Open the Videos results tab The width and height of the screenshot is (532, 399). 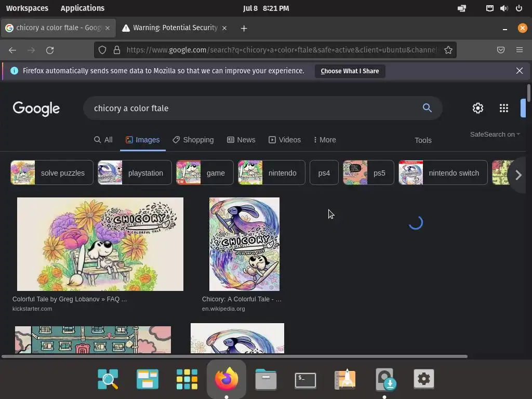pos(285,140)
